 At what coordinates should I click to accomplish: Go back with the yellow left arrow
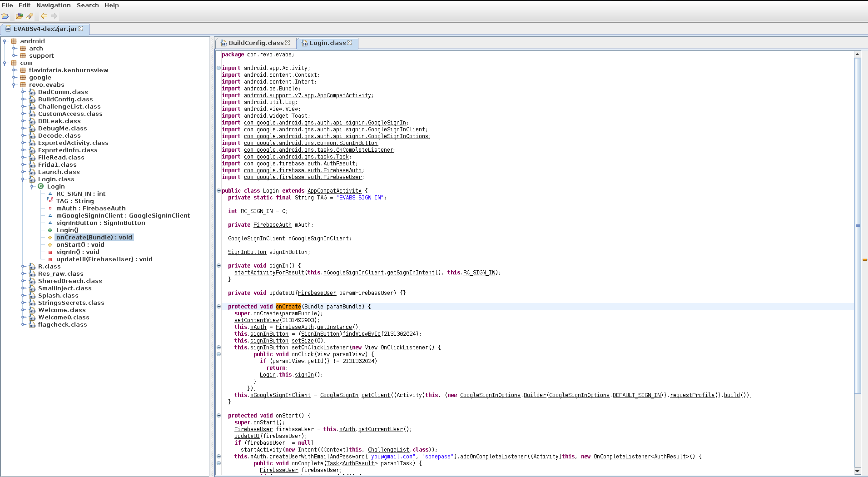pyautogui.click(x=44, y=16)
